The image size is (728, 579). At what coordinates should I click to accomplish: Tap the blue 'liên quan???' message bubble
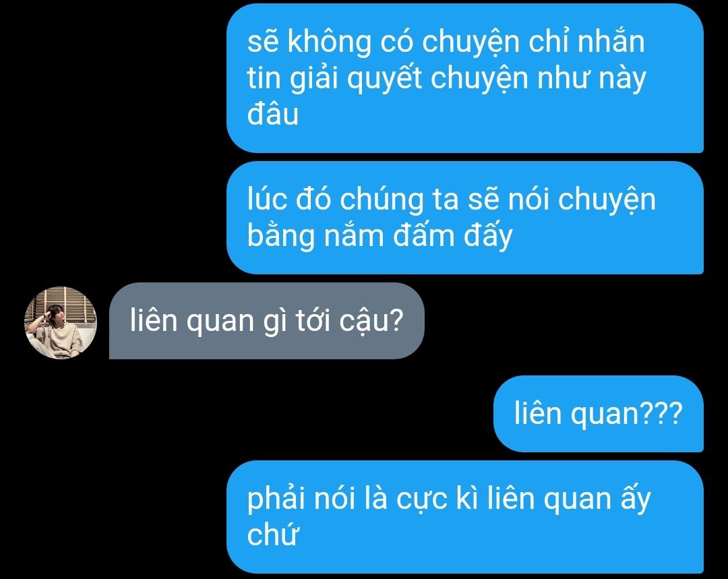(598, 414)
